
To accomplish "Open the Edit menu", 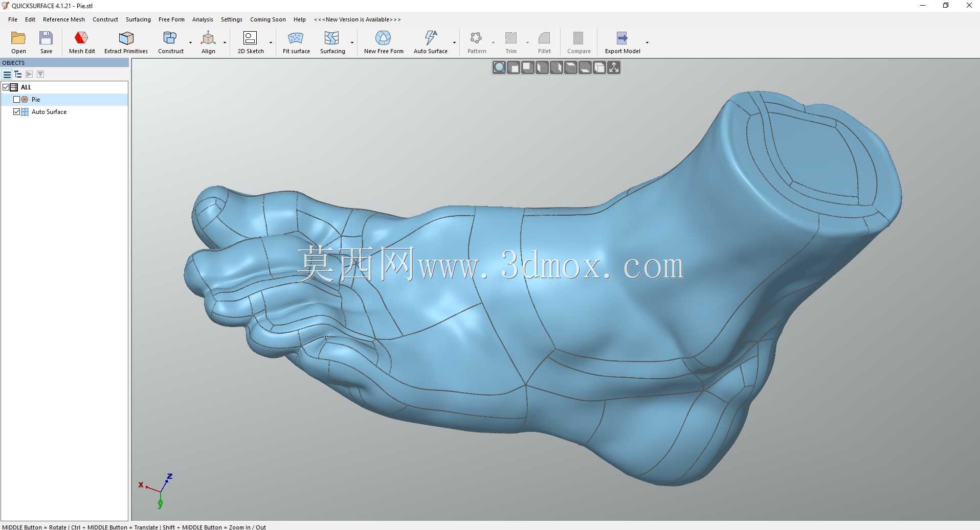I will 30,19.
